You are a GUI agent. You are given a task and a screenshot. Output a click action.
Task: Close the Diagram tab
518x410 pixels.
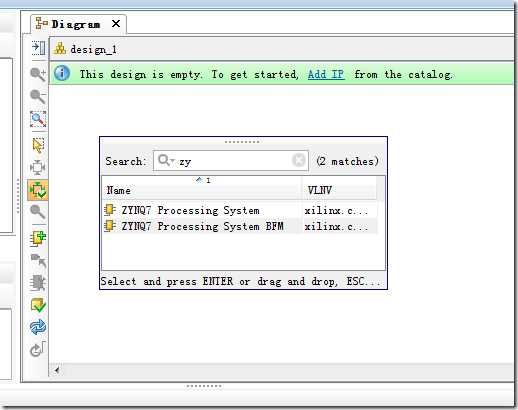pyautogui.click(x=116, y=24)
